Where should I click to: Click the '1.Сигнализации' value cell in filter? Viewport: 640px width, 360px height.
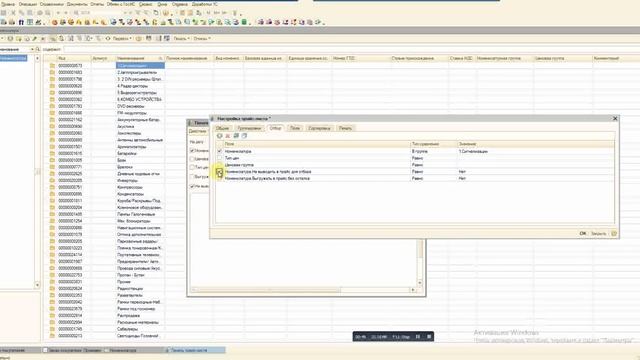pyautogui.click(x=536, y=151)
